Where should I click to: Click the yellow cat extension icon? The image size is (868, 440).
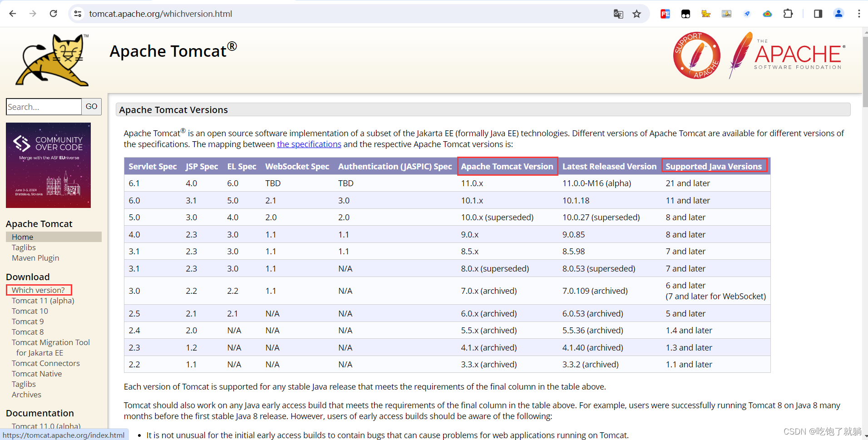(706, 14)
